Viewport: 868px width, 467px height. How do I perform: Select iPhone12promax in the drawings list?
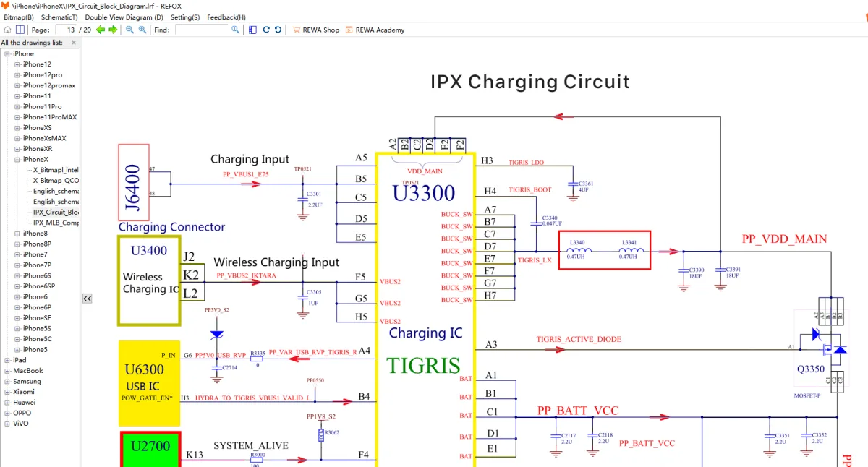pos(49,85)
